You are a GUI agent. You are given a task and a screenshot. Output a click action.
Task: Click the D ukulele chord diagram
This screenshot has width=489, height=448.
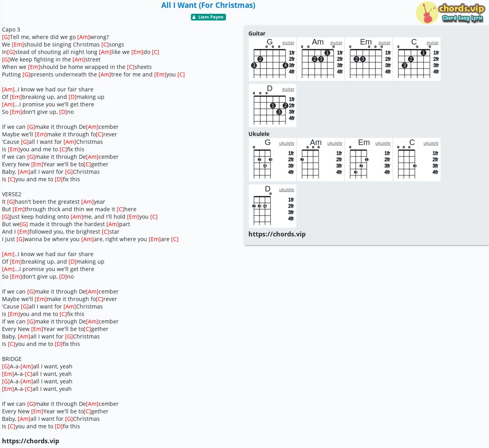[x=272, y=206]
